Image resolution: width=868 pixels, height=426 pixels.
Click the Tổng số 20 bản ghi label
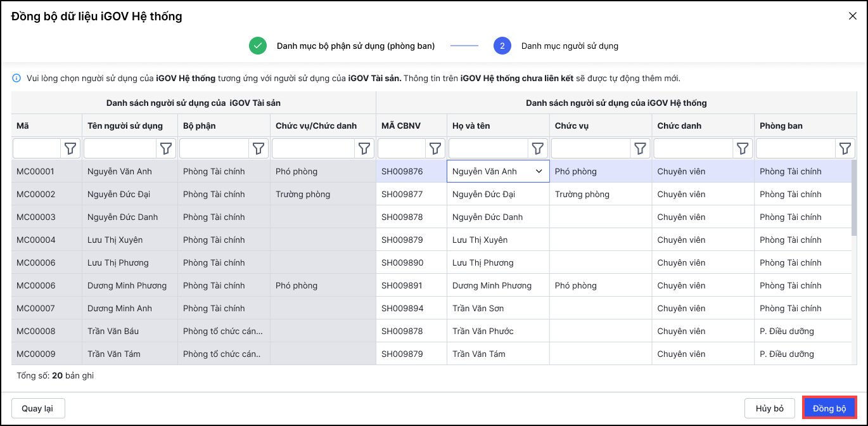click(55, 375)
